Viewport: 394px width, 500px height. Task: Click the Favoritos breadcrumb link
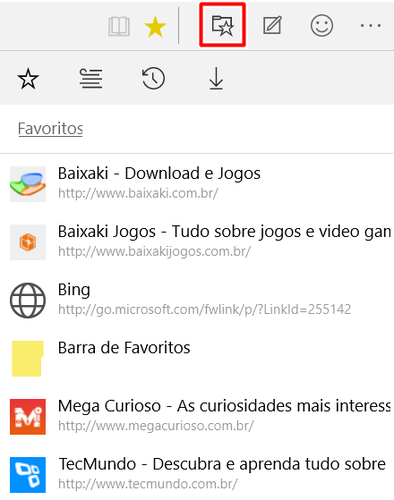point(50,129)
